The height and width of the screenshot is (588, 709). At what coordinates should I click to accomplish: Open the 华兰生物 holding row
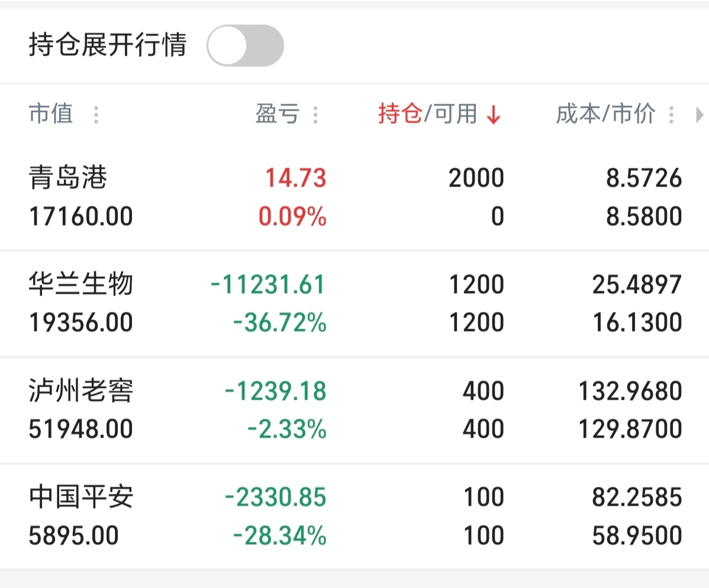(354, 304)
